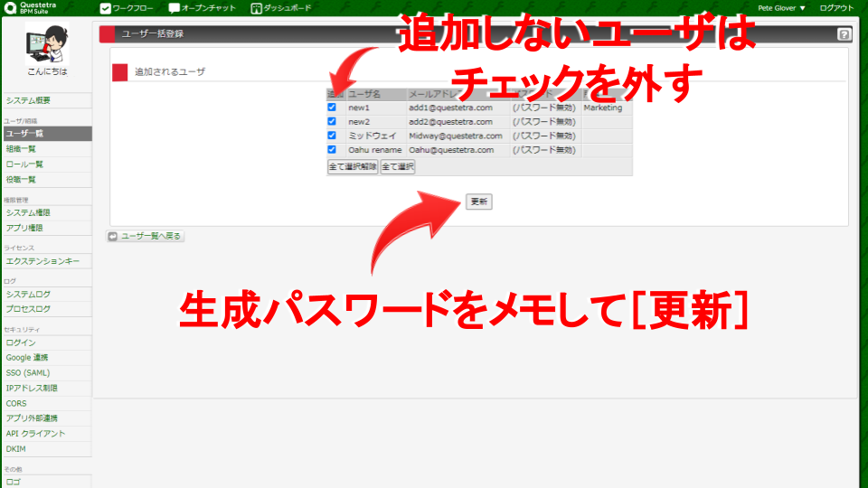Image resolution: width=868 pixels, height=488 pixels.
Task: Open システムログ in the sidebar
Action: click(x=28, y=294)
